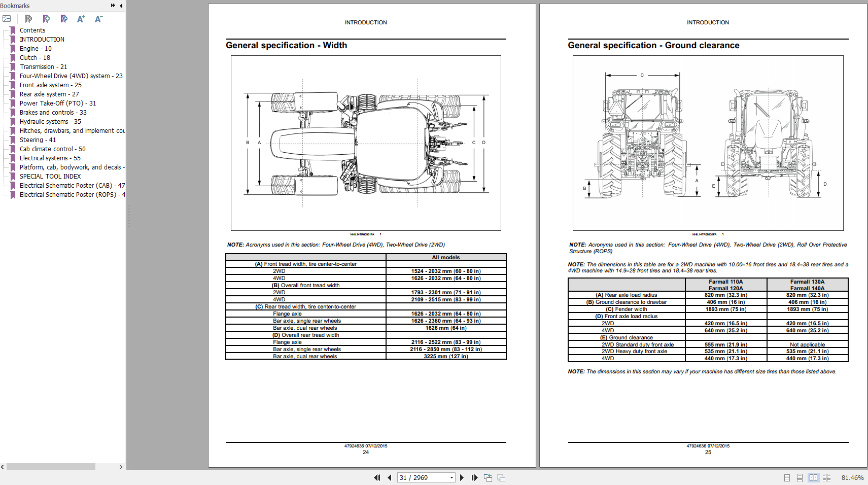Switch to continuous page view mode
The height and width of the screenshot is (485, 868).
tap(800, 478)
